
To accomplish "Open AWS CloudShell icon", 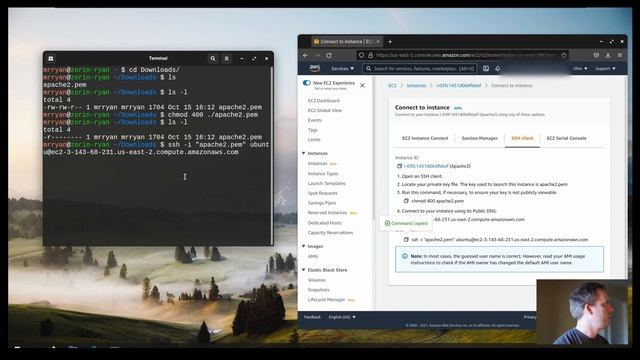I will (x=486, y=69).
